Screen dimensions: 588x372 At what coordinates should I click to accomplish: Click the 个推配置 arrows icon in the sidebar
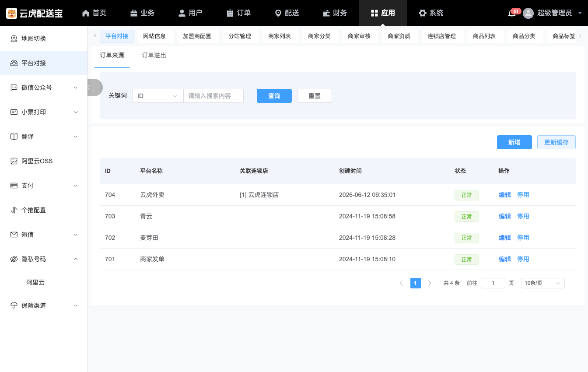[x=14, y=210]
